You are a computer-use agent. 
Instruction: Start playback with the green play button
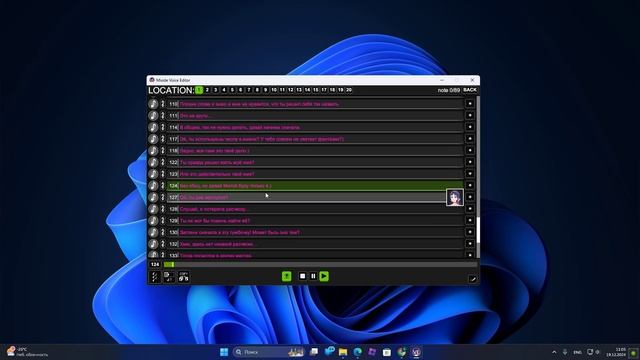point(324,276)
